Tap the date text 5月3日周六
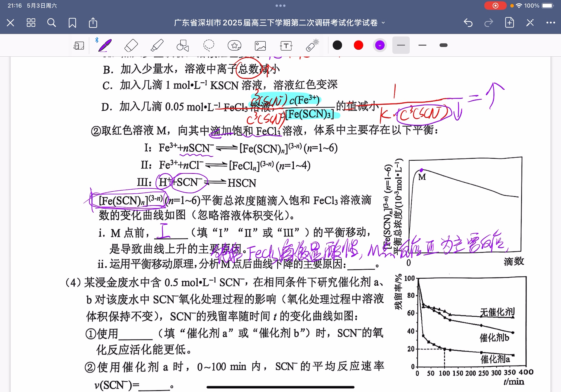The height and width of the screenshot is (392, 561). [x=42, y=6]
